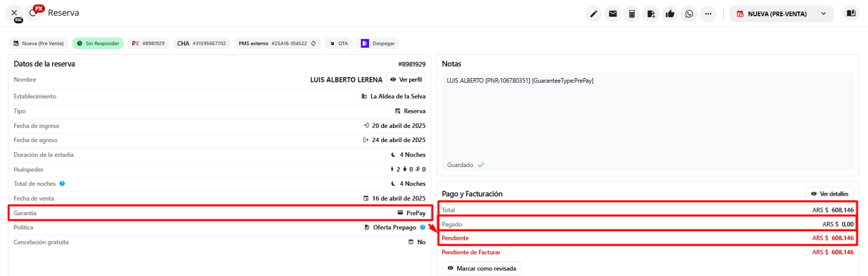Open the three-dot more options menu
This screenshot has width=868, height=276.
coord(708,14)
